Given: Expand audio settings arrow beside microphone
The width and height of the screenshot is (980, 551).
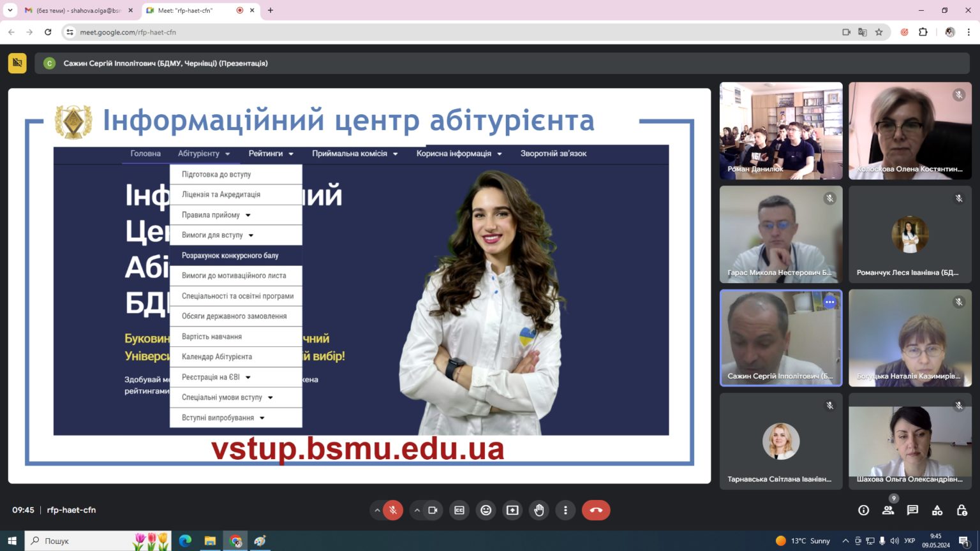Looking at the screenshot, I should [x=377, y=510].
